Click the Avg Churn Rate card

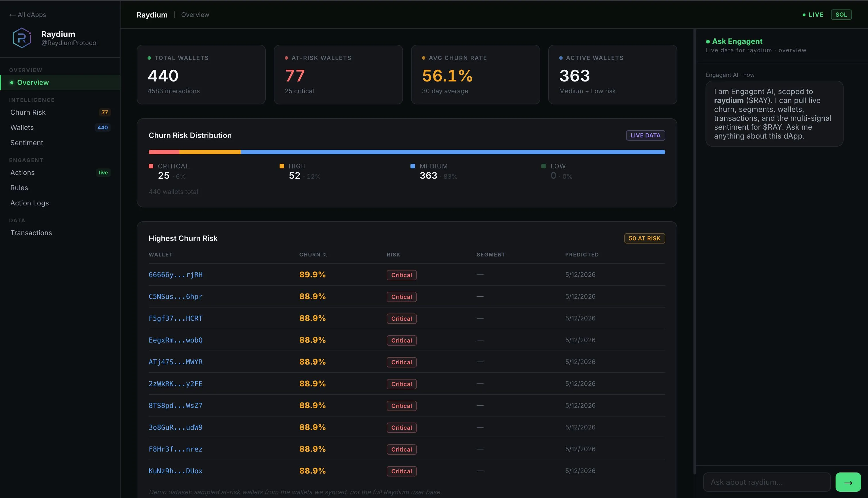pos(476,75)
